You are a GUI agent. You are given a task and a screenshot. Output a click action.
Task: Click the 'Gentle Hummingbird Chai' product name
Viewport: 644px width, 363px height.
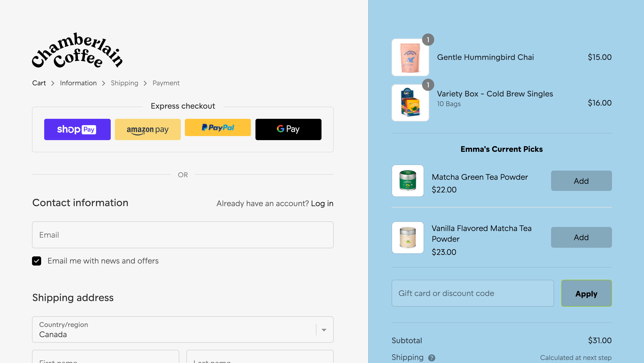(x=485, y=57)
